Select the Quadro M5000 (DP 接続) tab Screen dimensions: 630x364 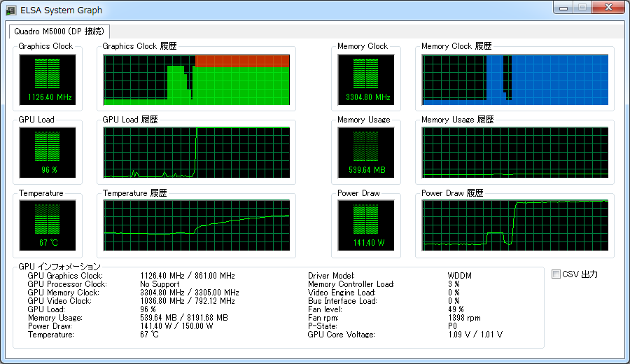pyautogui.click(x=59, y=31)
